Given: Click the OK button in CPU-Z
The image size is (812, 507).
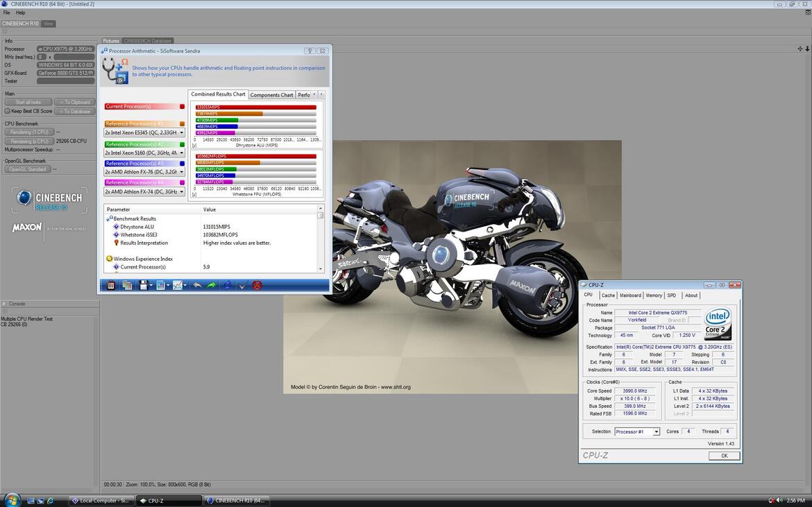Looking at the screenshot, I should click(724, 456).
